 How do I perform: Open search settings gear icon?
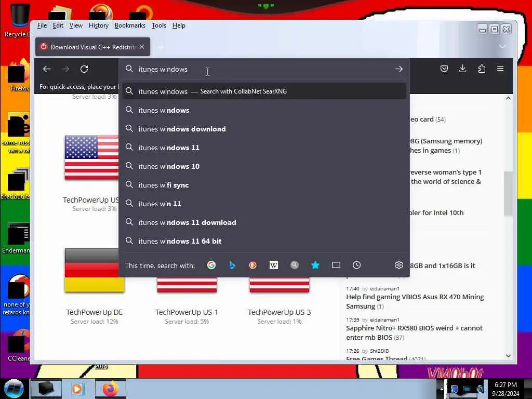(398, 265)
